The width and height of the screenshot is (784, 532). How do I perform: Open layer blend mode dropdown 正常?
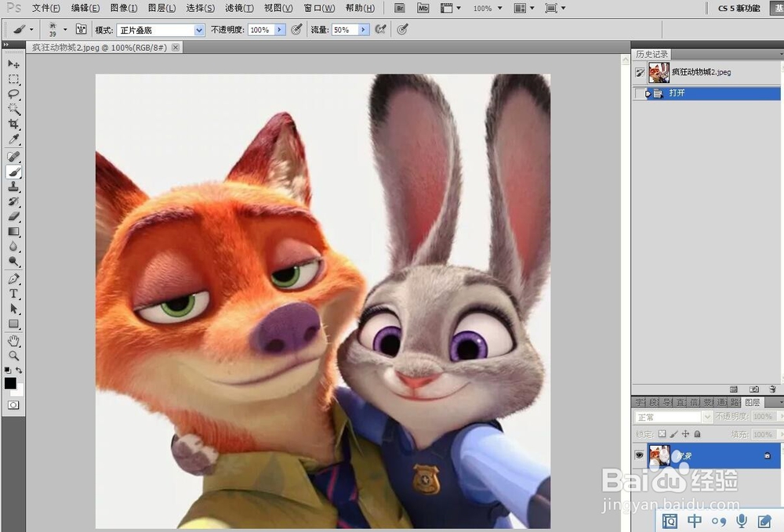click(673, 417)
